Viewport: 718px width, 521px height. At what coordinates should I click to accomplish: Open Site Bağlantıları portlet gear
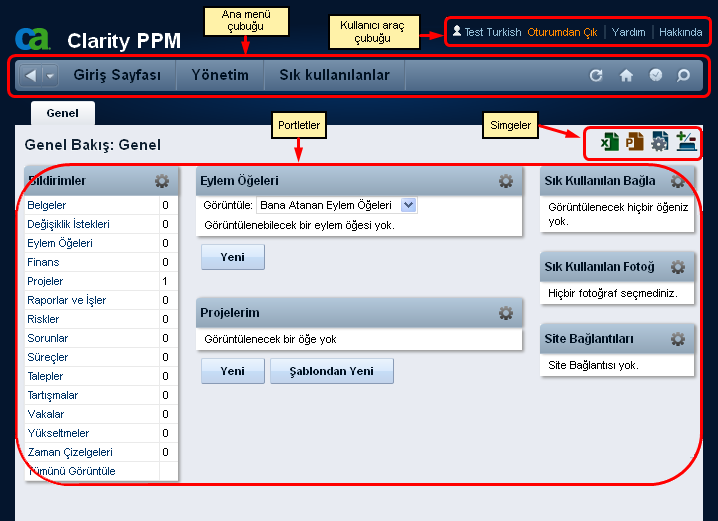(678, 339)
